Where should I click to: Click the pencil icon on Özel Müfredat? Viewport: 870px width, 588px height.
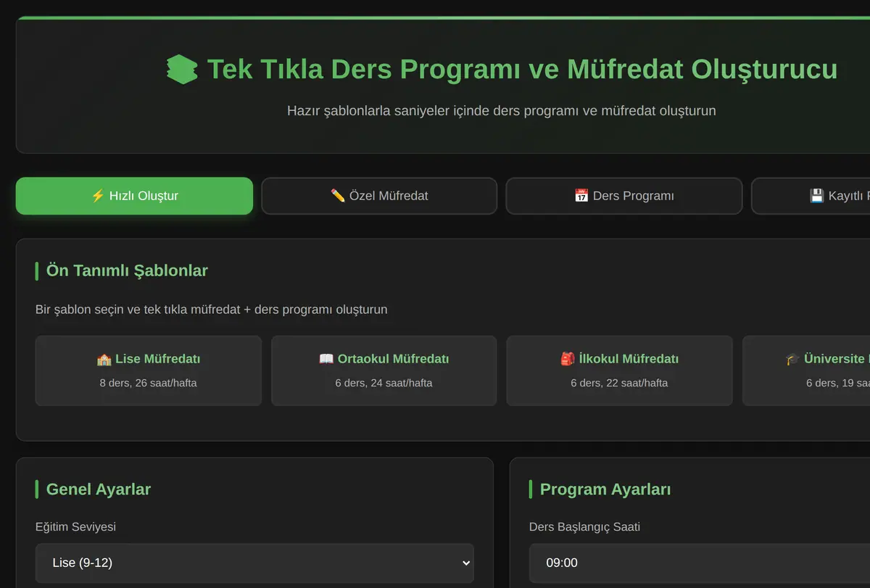pyautogui.click(x=338, y=196)
